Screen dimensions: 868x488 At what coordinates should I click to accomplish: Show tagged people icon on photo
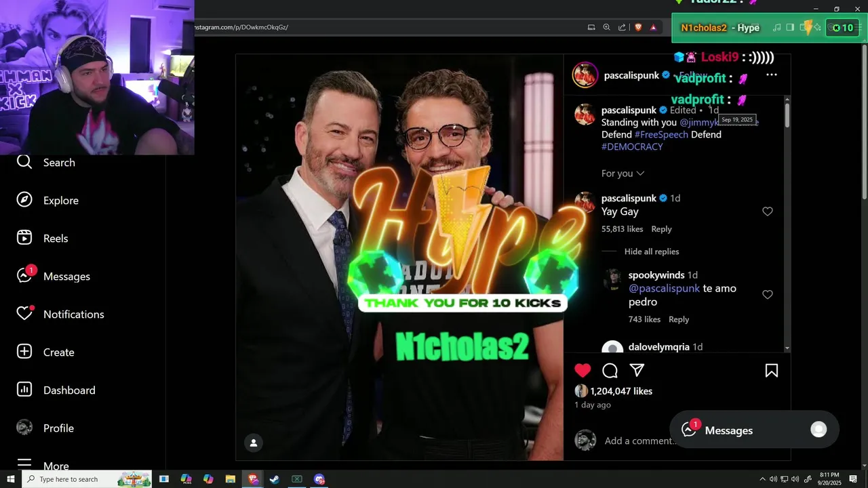coord(254,443)
